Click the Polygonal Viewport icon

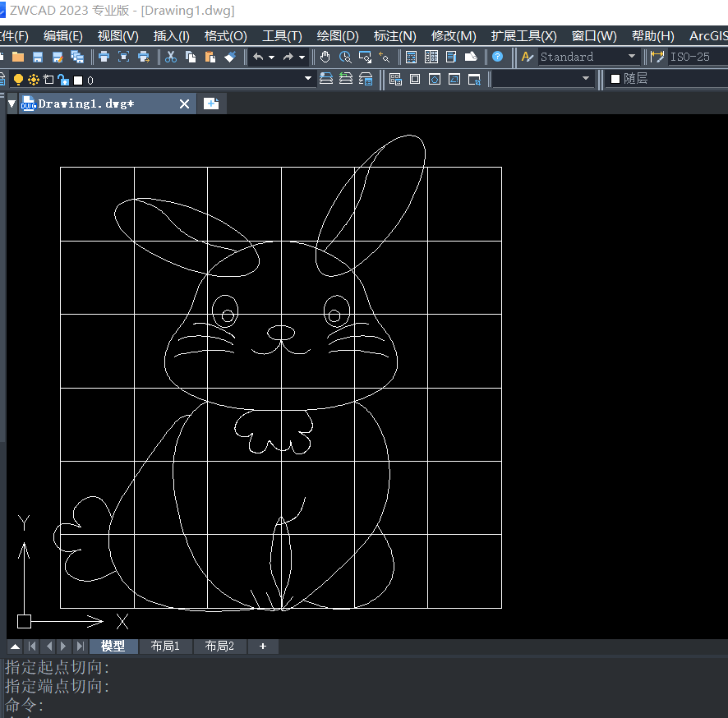coord(435,80)
